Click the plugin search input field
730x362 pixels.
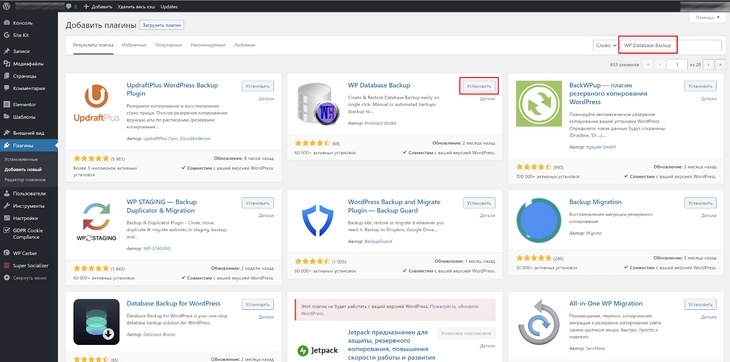[670, 46]
